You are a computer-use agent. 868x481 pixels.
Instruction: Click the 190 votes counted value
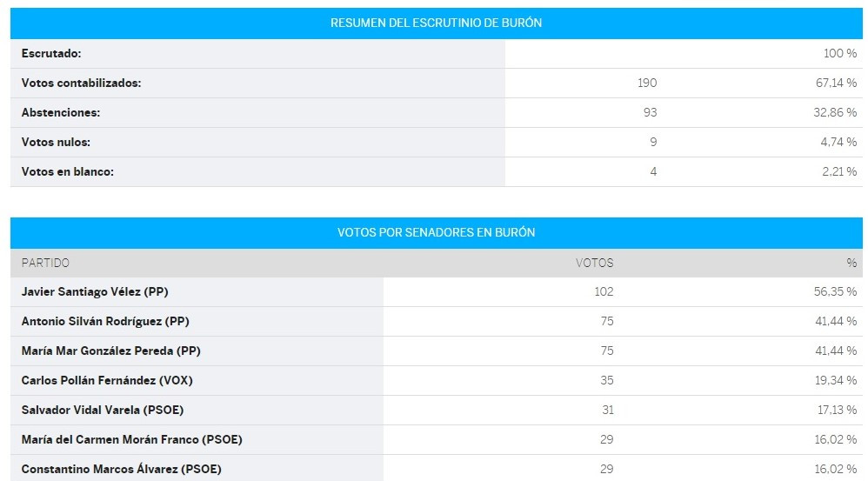click(647, 83)
